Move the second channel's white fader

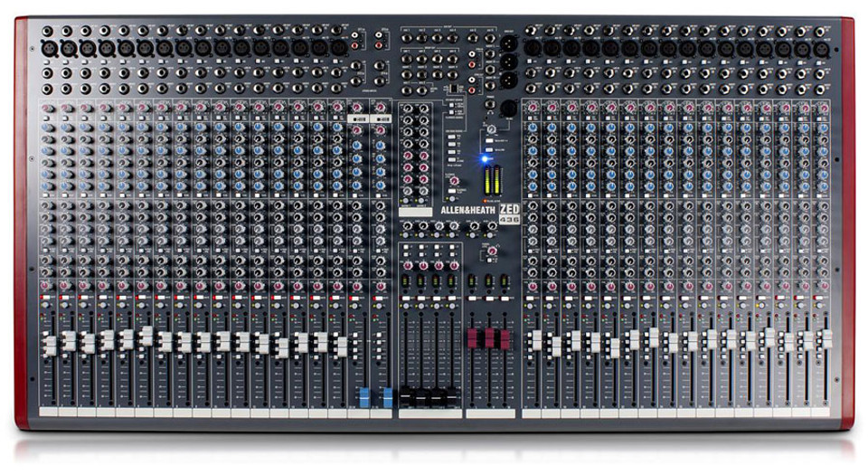pos(69,341)
